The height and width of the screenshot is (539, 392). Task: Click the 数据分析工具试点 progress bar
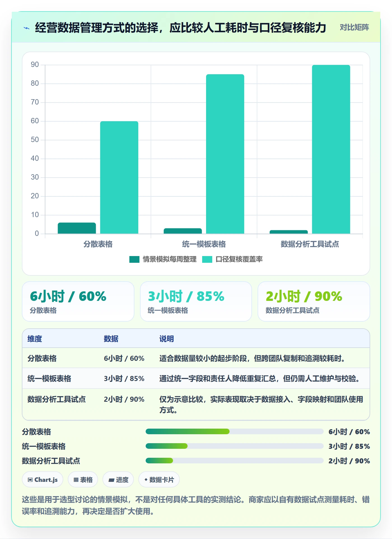click(235, 461)
